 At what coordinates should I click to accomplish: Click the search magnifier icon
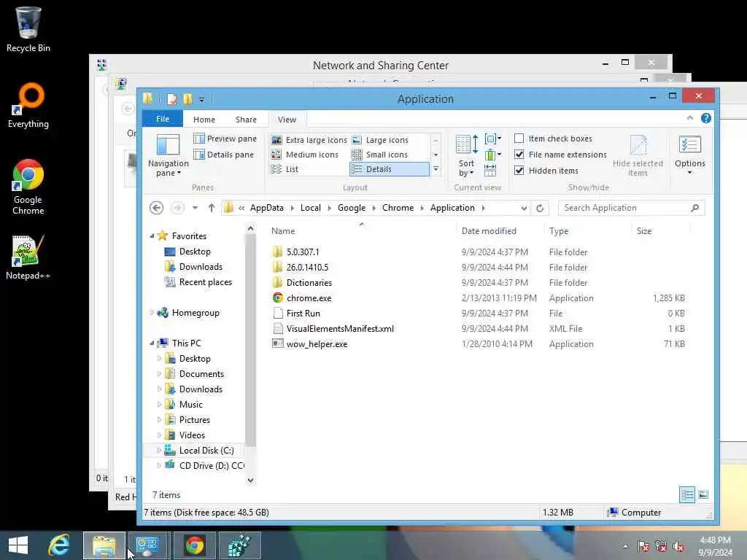(695, 208)
